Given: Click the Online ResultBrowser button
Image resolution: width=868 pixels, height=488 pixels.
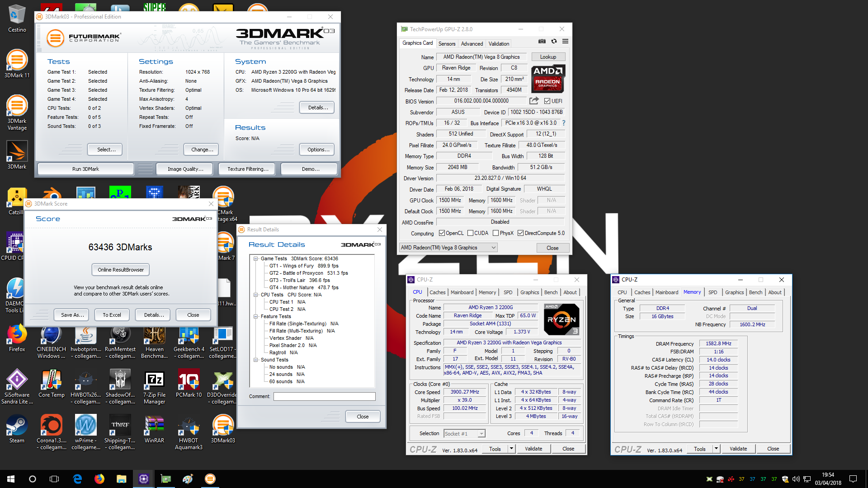Looking at the screenshot, I should point(121,270).
